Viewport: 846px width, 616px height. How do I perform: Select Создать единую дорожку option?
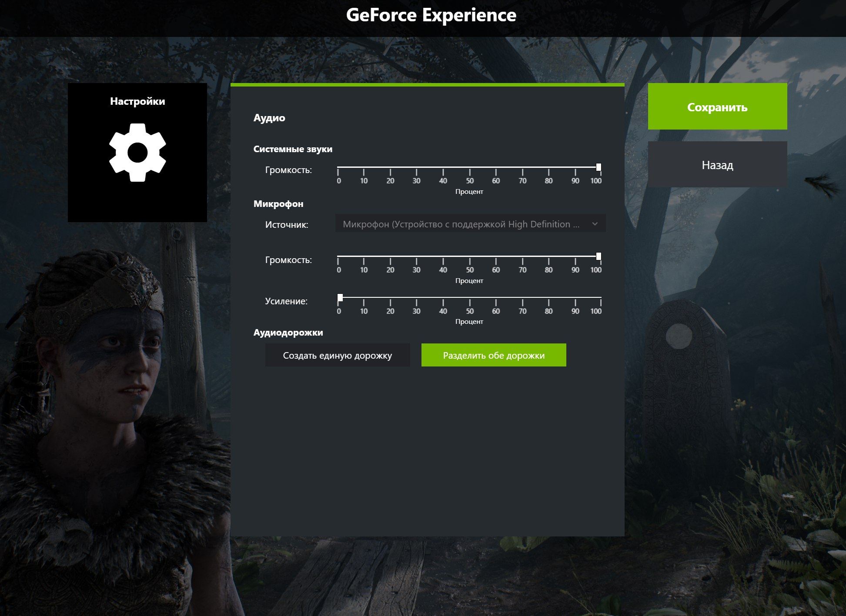click(x=337, y=355)
